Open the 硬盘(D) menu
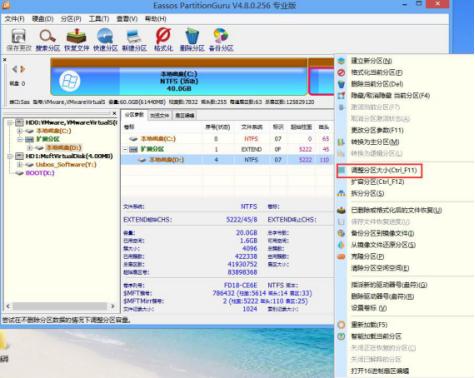Viewport: 475px width, 378px height. tap(43, 19)
